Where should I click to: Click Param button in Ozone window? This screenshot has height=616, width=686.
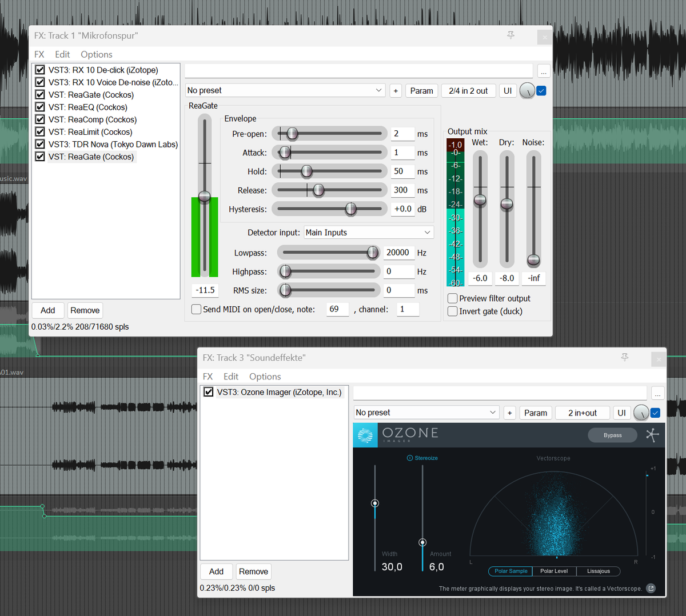[536, 413]
